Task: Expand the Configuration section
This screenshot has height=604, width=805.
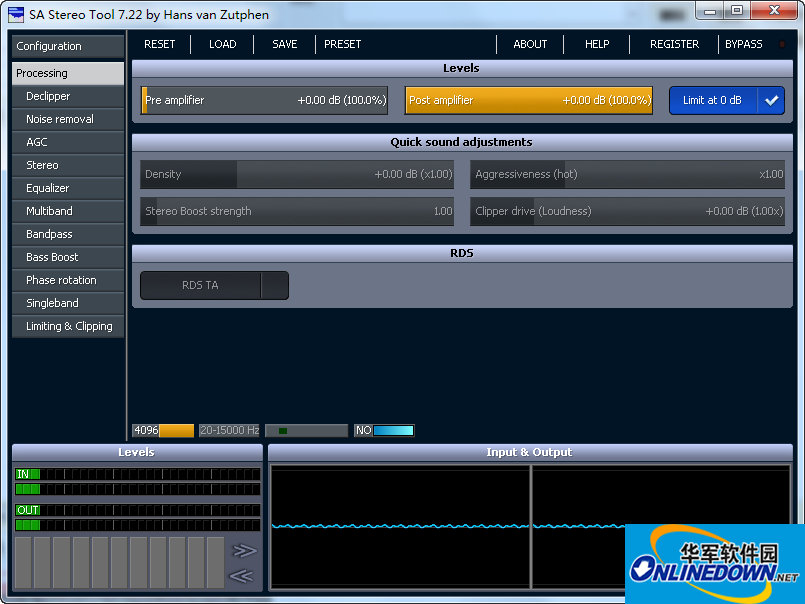Action: pyautogui.click(x=68, y=46)
